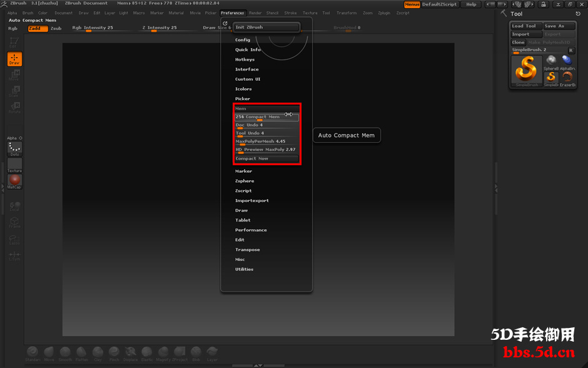Toggle Zadd mode
The height and width of the screenshot is (368, 588).
38,29
